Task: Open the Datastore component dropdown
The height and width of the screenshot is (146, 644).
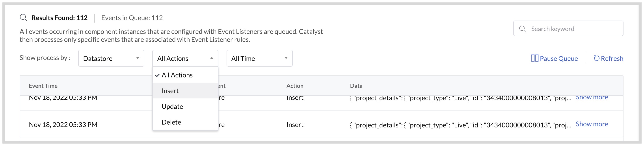Action: point(111,58)
